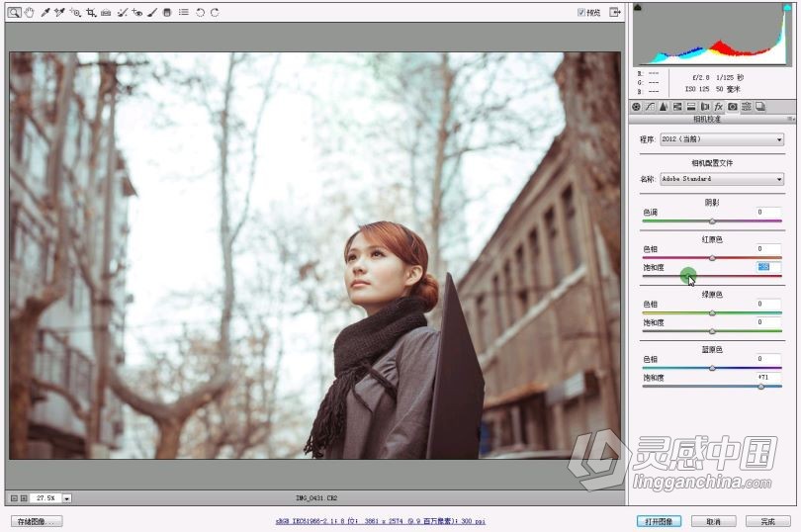
Task: Click the 打开图像 open image button
Action: coord(659,521)
